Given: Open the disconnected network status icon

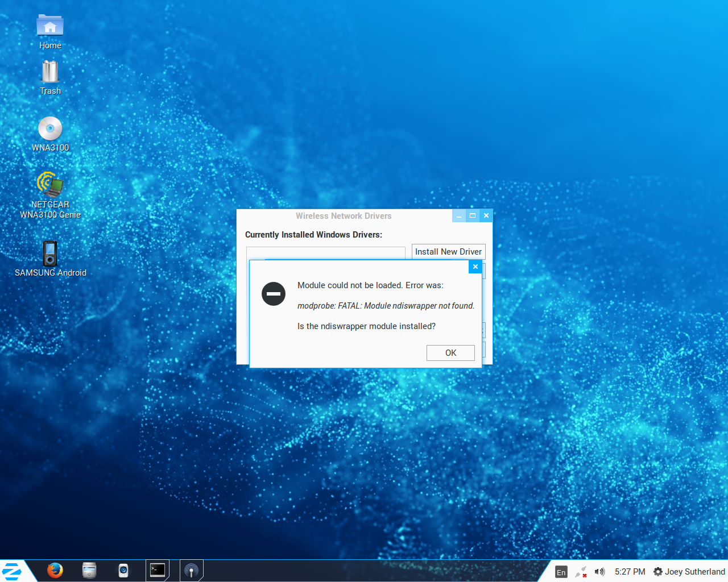Looking at the screenshot, I should point(581,572).
